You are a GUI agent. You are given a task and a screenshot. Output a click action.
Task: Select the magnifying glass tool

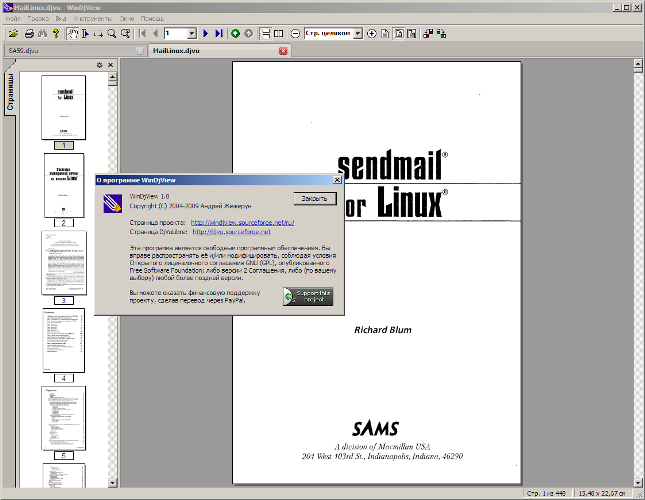[111, 34]
